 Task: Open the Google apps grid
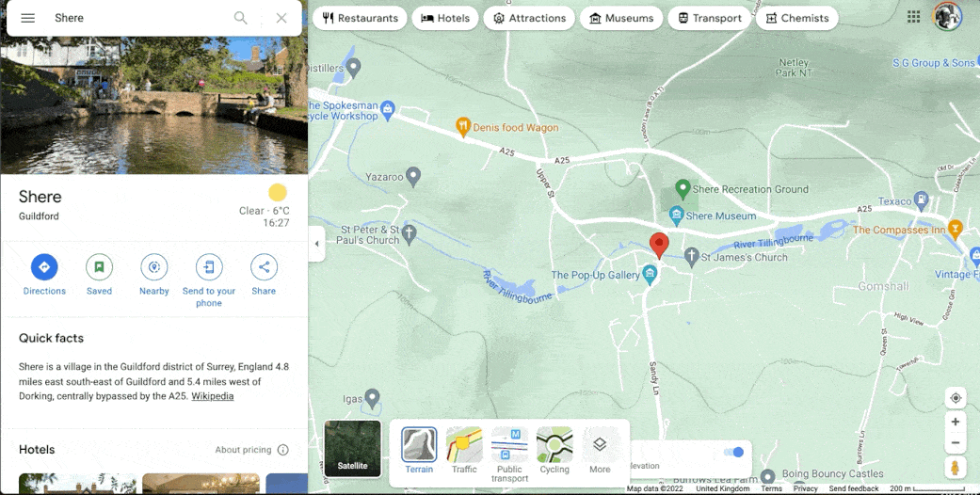click(x=914, y=17)
